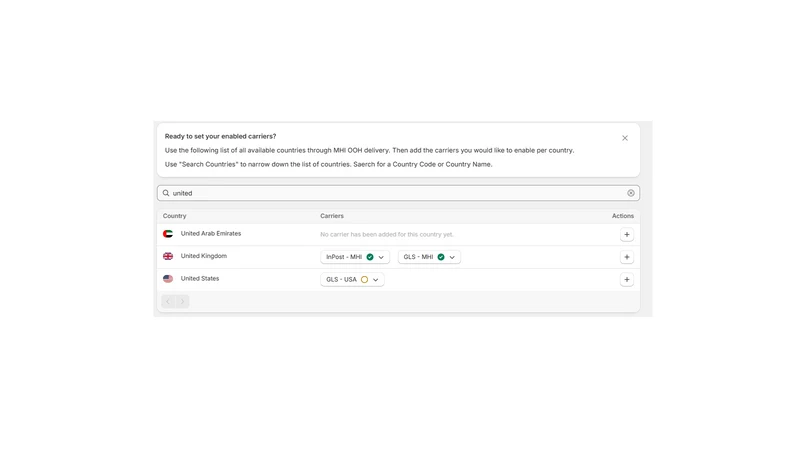The width and height of the screenshot is (800, 450).
Task: Dismiss the enabled carriers info banner
Action: pyautogui.click(x=624, y=138)
